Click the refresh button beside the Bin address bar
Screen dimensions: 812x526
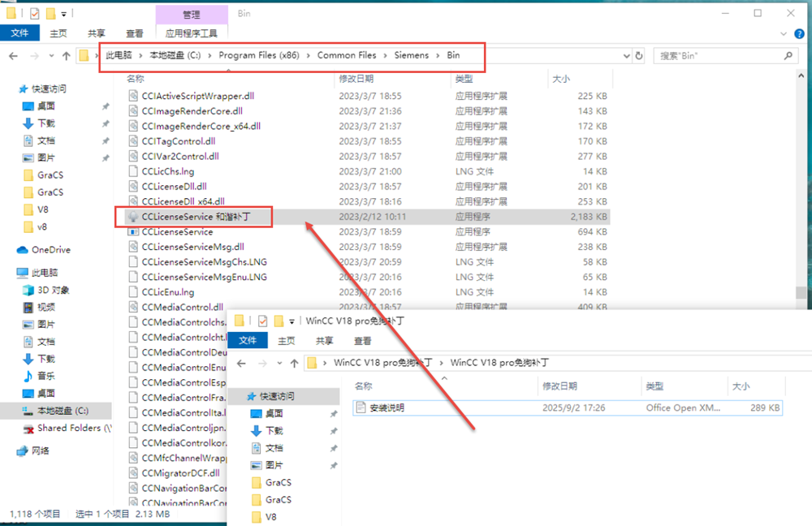point(639,56)
